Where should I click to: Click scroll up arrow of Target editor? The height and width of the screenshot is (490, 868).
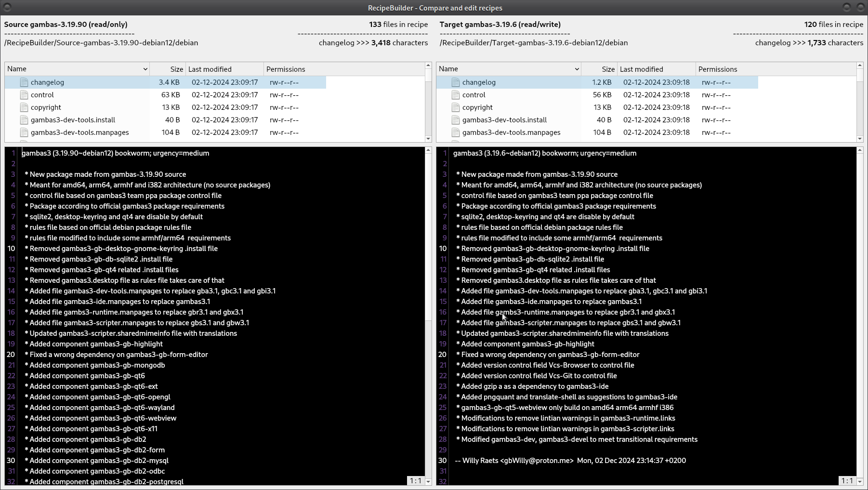coord(860,150)
